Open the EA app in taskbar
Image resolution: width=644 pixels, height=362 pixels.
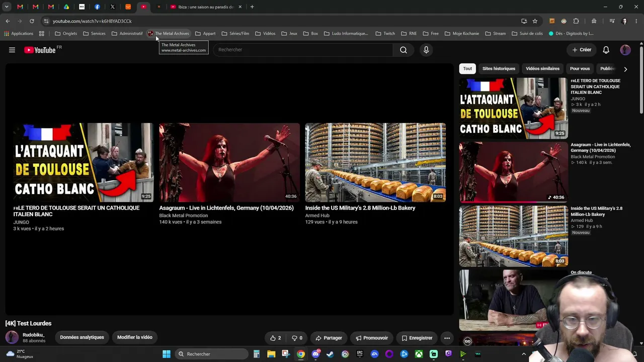[374, 354]
